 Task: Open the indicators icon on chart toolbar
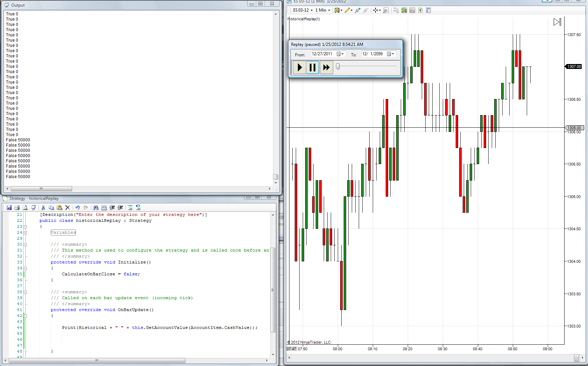412,10
